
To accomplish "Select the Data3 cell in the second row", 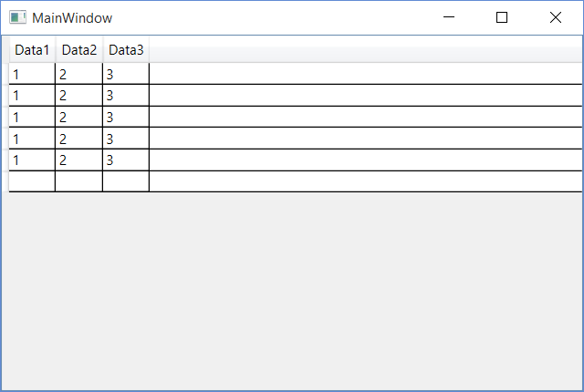I will tap(126, 96).
